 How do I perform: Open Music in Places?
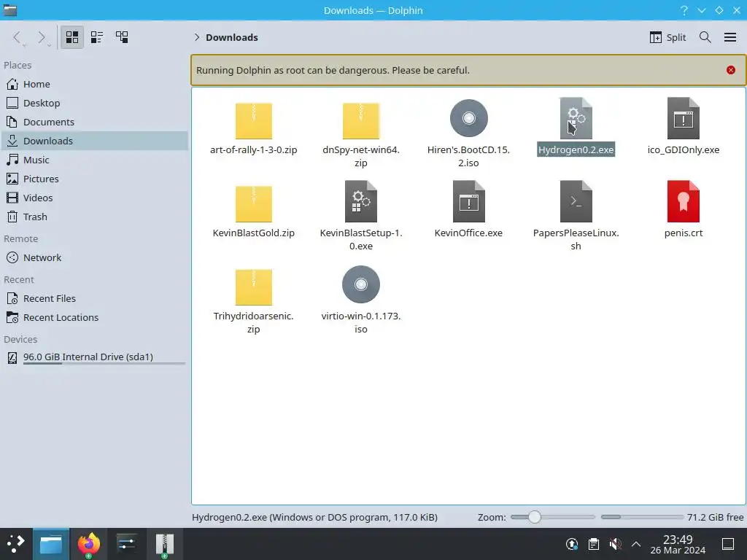94,160
